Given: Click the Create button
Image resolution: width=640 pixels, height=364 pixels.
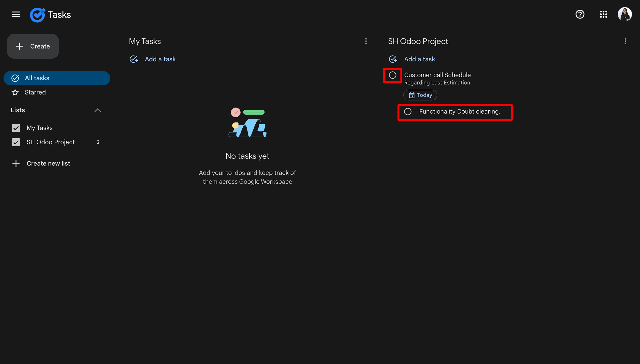Looking at the screenshot, I should click(33, 46).
